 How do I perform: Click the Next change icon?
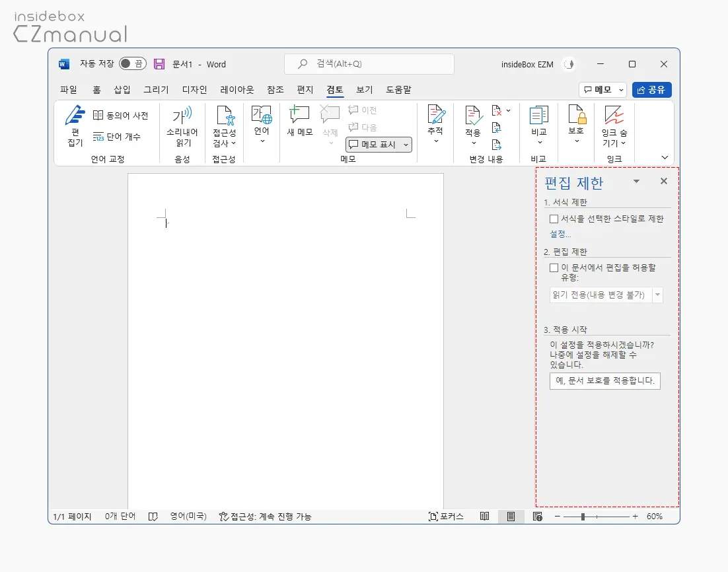[496, 145]
